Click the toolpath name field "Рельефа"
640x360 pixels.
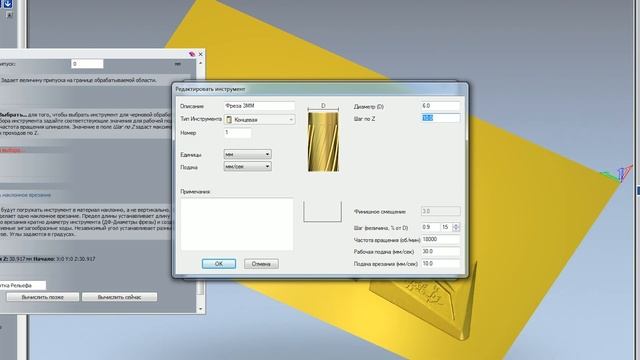coord(22,285)
